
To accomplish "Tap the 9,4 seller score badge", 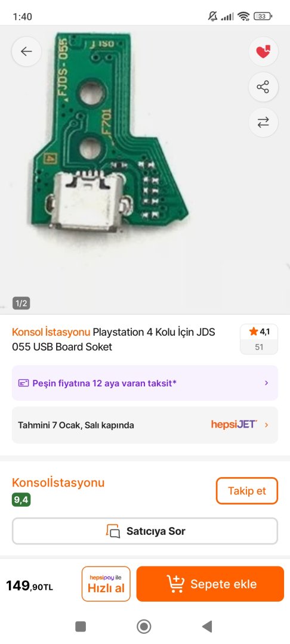I will 21,500.
